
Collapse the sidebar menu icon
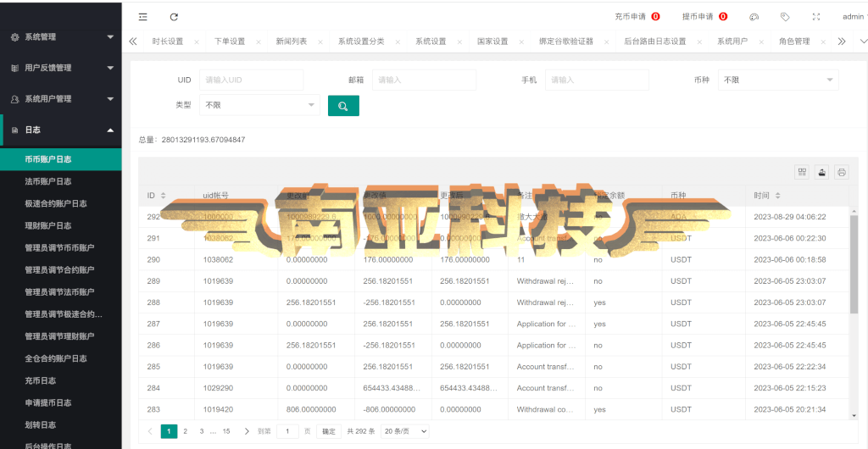point(142,17)
